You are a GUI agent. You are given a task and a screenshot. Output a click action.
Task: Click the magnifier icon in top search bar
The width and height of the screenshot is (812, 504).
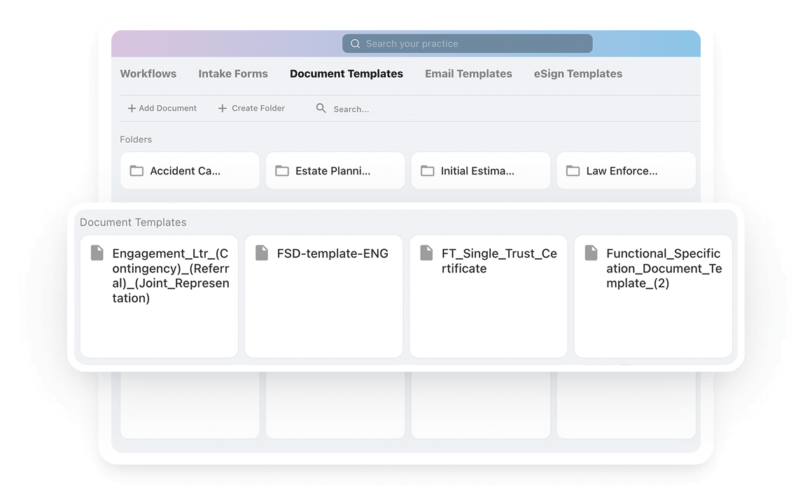click(355, 43)
